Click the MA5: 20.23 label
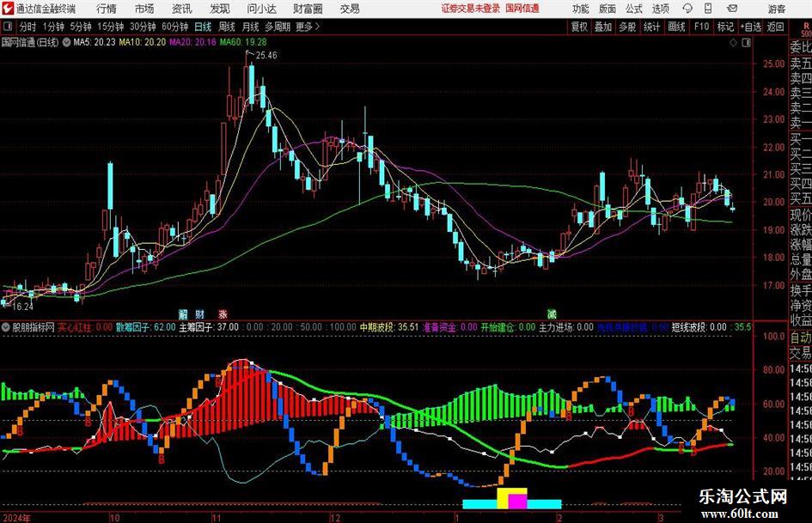This screenshot has height=523, width=812. [x=95, y=42]
